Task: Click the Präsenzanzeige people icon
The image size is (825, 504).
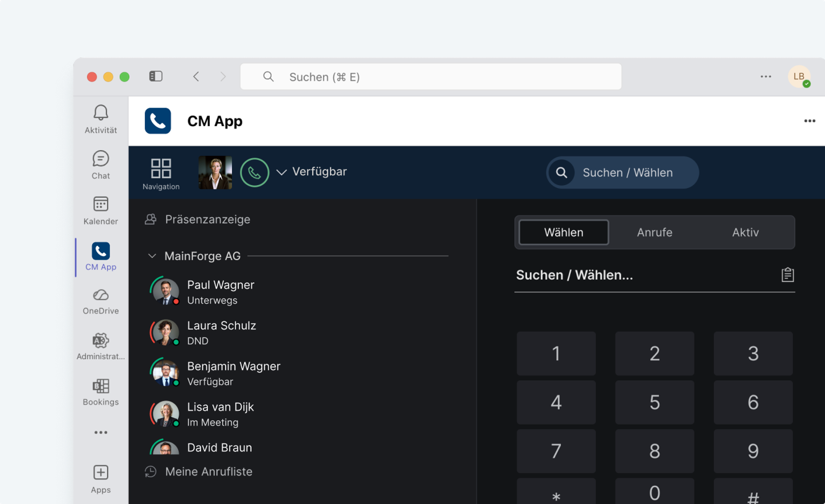Action: tap(151, 219)
